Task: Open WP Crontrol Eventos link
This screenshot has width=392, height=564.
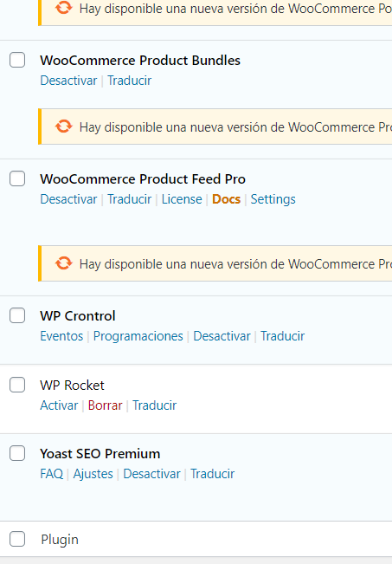Action: pos(61,336)
